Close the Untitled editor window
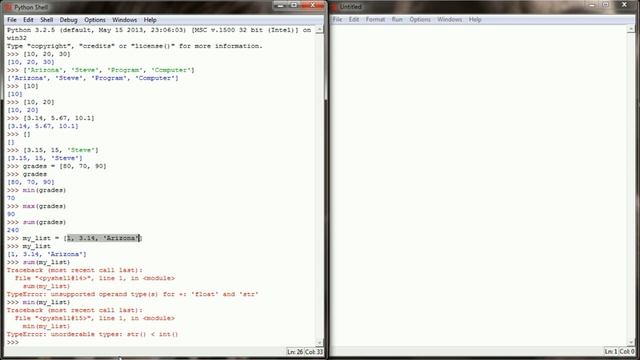The width and height of the screenshot is (640, 360). 624,5
